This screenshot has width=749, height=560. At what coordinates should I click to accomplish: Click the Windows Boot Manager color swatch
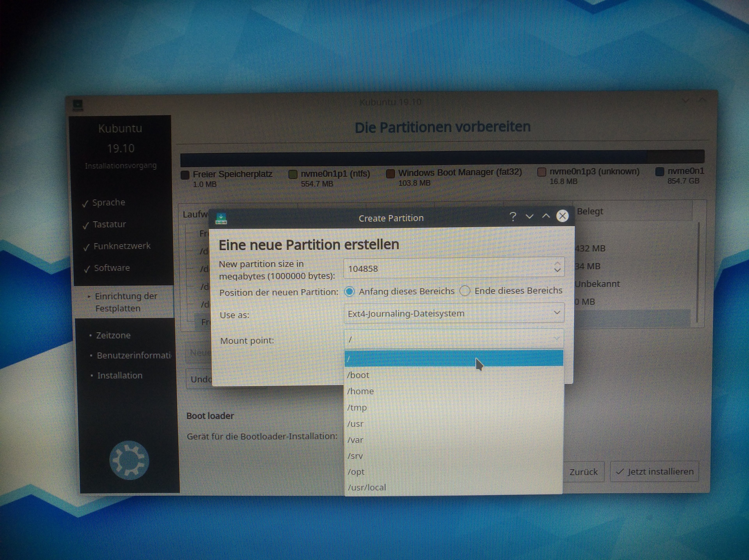tap(390, 174)
